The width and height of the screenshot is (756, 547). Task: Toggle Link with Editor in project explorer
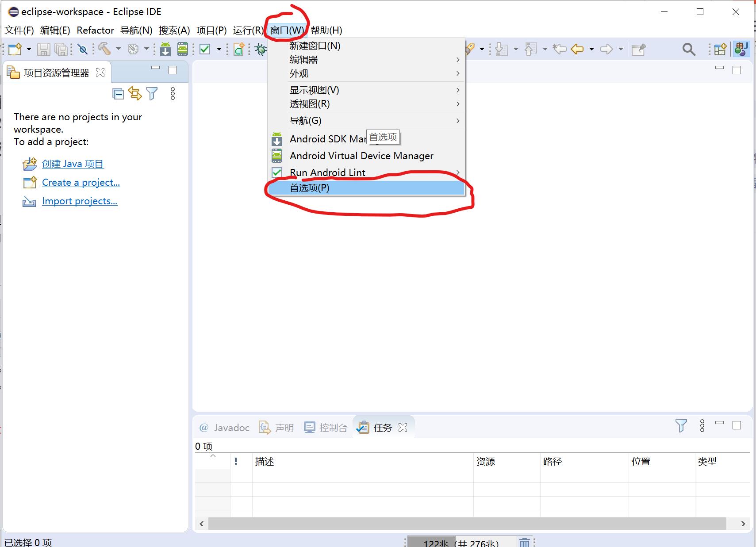click(x=135, y=93)
